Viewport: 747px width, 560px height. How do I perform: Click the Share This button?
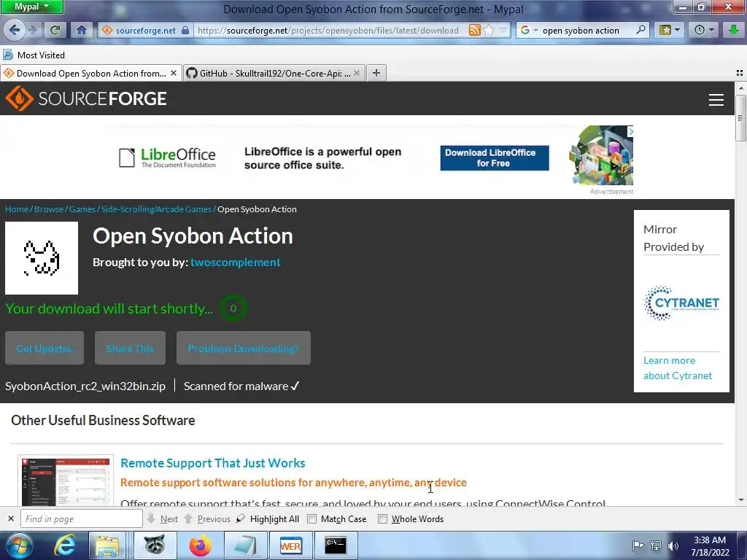(x=130, y=348)
